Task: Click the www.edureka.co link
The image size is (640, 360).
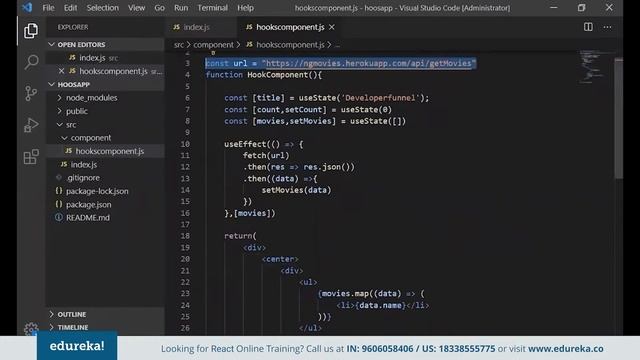Action: pos(565,348)
